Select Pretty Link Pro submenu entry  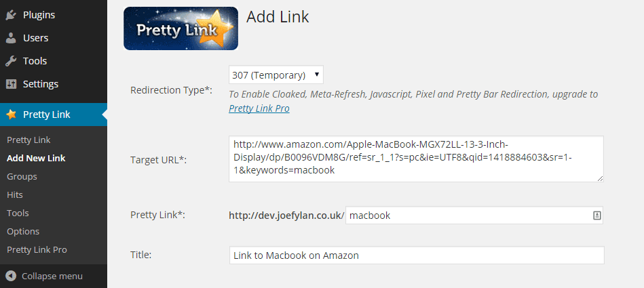[37, 249]
